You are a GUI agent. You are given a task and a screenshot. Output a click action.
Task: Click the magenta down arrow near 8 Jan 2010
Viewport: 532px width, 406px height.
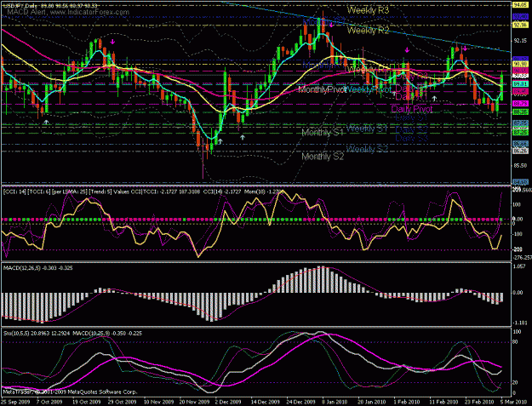coord(331,25)
